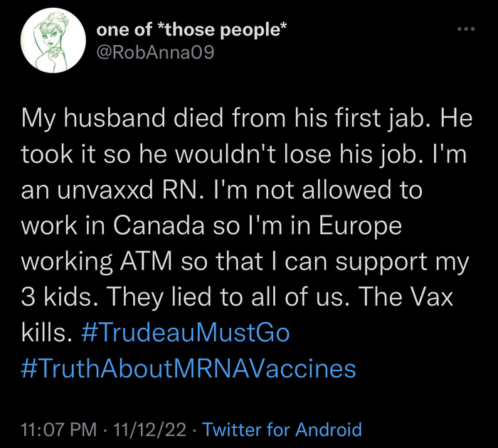Open the "Twitter for Android" source link
The image size is (498, 448).
tap(282, 430)
